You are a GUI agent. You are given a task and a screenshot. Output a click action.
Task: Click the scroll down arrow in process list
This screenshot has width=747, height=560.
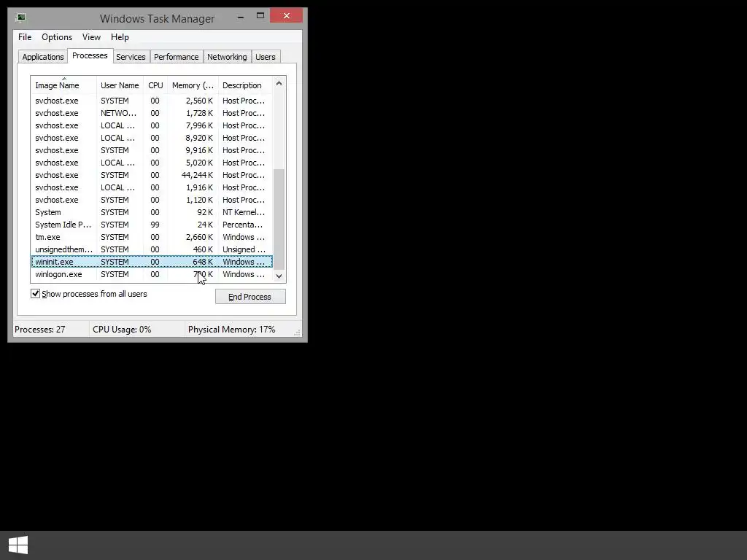point(279,276)
